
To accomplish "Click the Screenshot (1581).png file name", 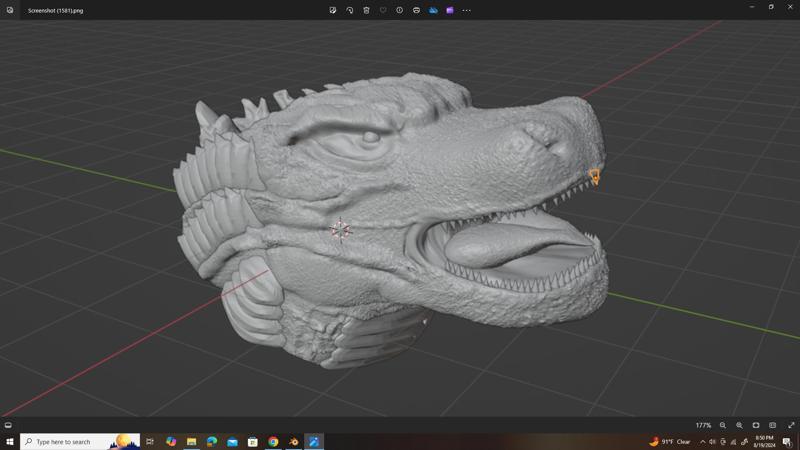I will (x=56, y=11).
